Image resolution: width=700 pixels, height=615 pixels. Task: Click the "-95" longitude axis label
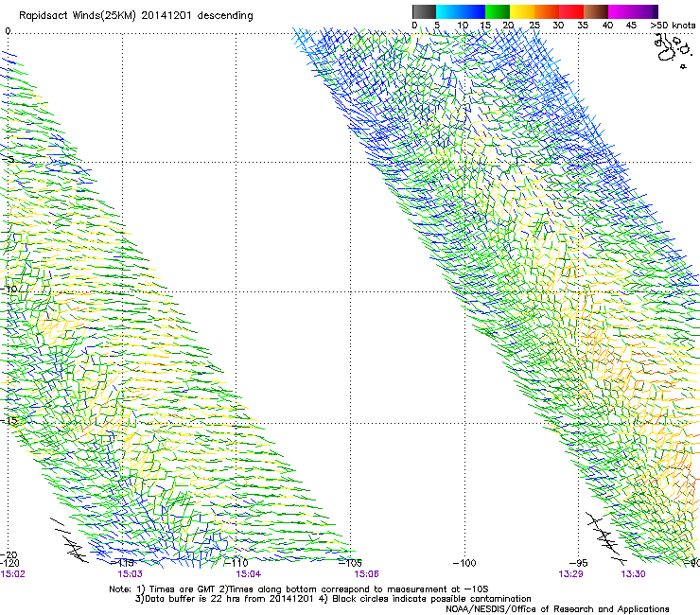tap(579, 563)
